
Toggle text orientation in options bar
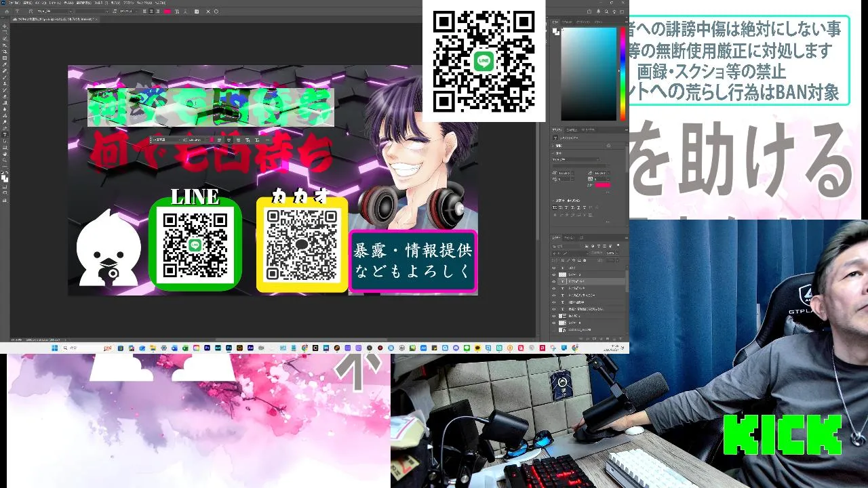31,12
